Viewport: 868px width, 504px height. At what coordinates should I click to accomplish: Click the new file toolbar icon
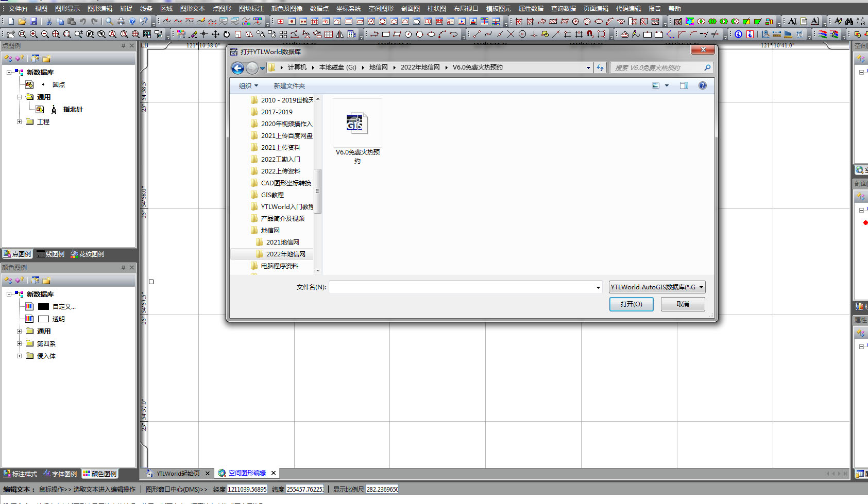coord(11,21)
